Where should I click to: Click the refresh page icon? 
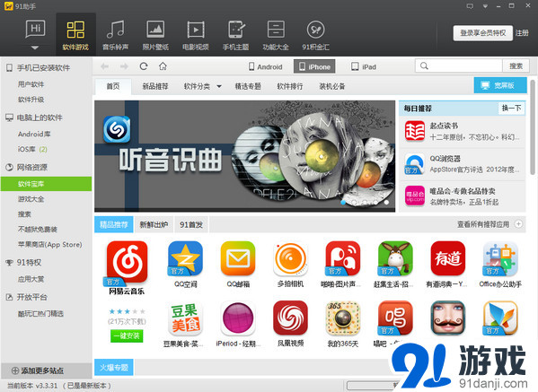click(144, 66)
